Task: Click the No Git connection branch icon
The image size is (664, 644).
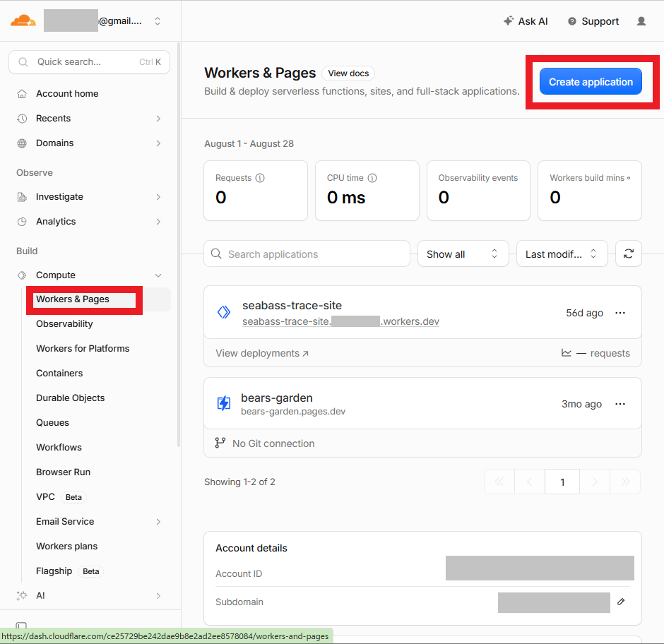Action: click(x=220, y=443)
